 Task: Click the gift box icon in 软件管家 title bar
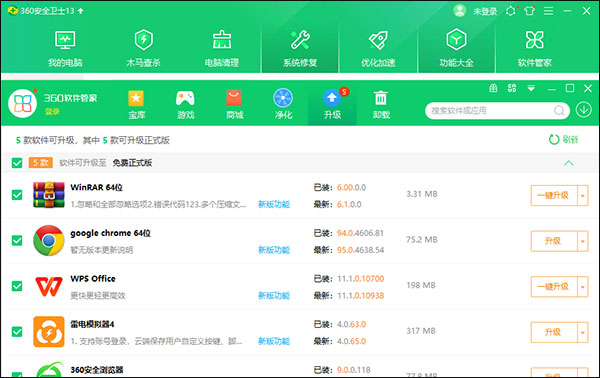click(x=493, y=88)
